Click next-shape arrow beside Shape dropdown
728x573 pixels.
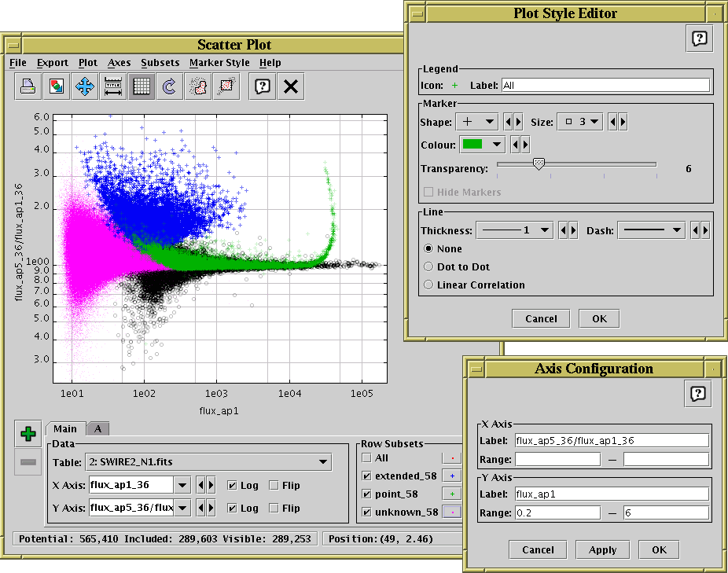coord(519,122)
